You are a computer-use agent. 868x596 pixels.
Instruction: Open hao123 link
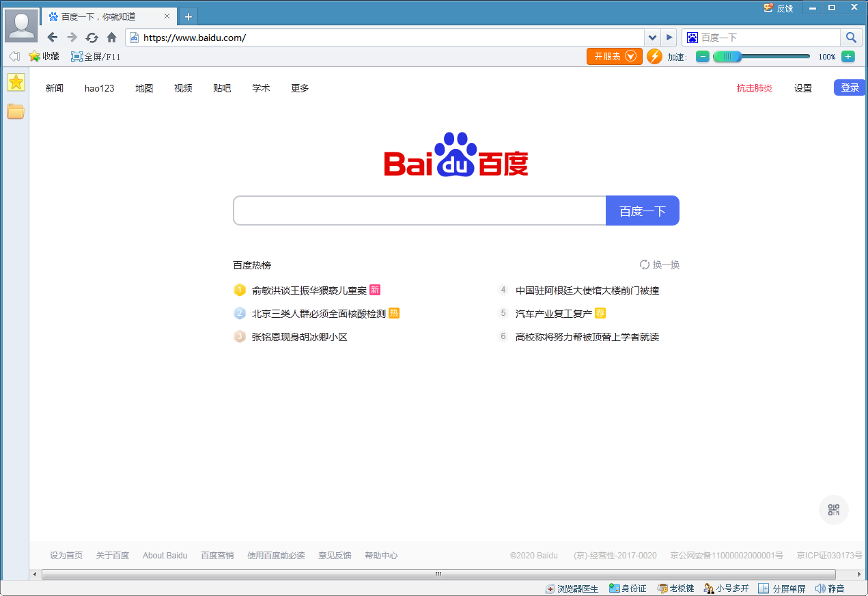point(100,88)
